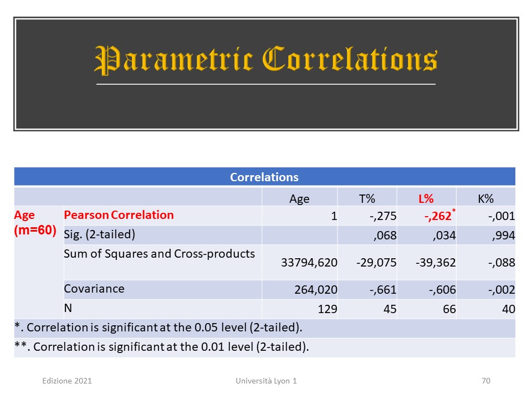Select the N value '45'
This screenshot has height=399, width=532.
pyautogui.click(x=390, y=309)
